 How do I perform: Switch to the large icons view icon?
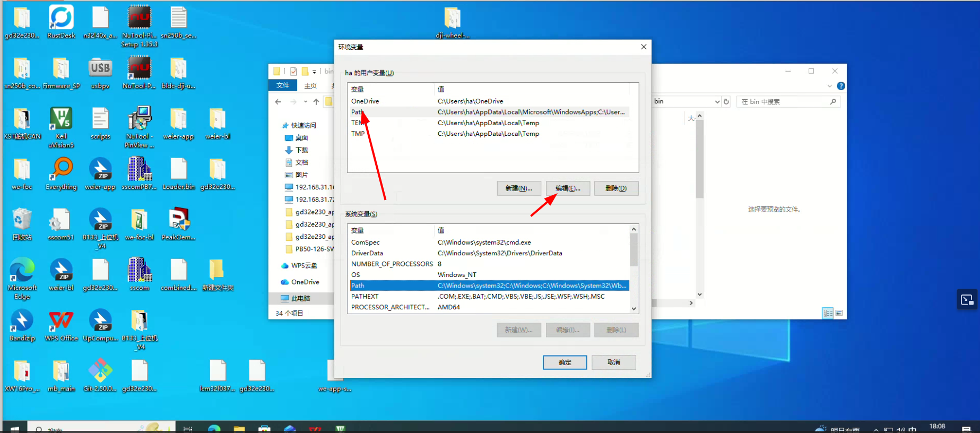(x=839, y=313)
